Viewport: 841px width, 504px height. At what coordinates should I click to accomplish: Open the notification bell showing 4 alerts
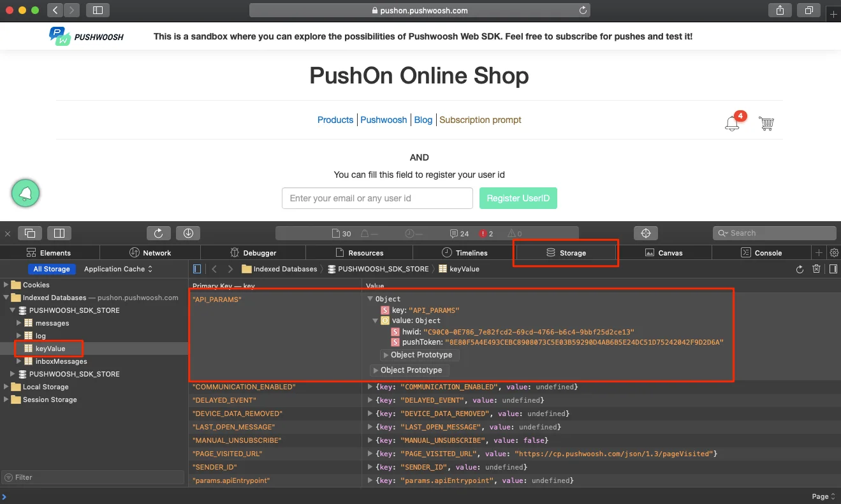(x=732, y=123)
